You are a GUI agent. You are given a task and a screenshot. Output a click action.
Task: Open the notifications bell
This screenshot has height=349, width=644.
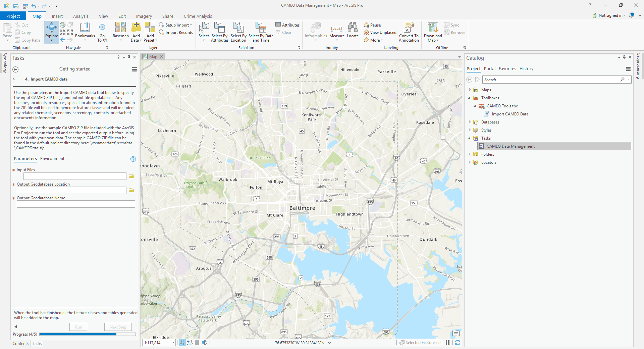[x=632, y=15]
